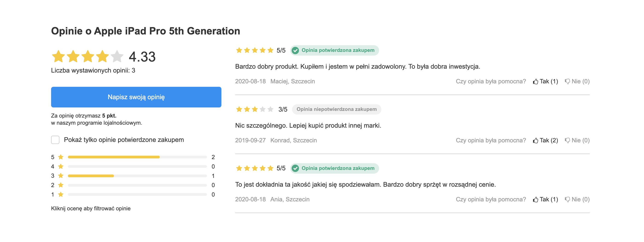Click thumbs-down icon on Ania's review
This screenshot has width=644, height=242.
coord(567,200)
